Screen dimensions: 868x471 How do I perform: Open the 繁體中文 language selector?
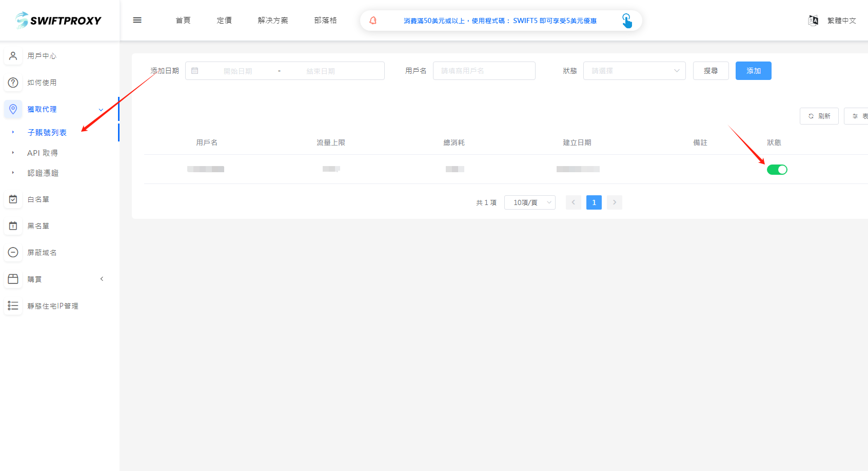841,21
